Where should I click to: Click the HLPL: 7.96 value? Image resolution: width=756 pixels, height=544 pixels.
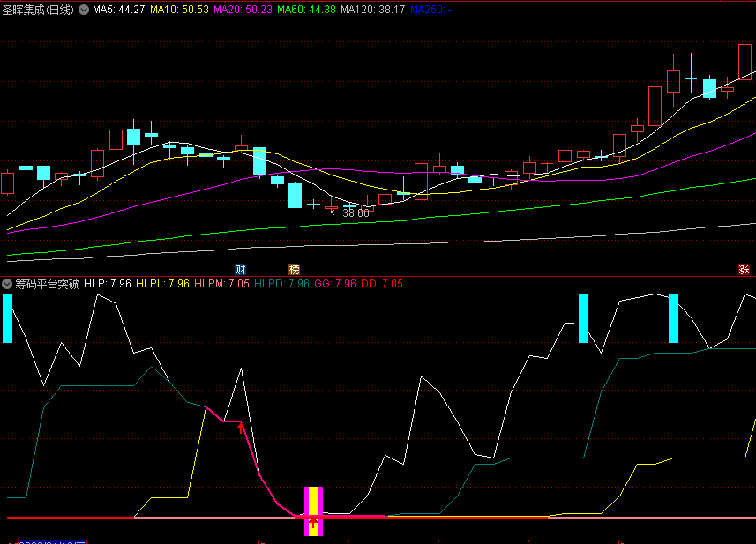pyautogui.click(x=162, y=284)
